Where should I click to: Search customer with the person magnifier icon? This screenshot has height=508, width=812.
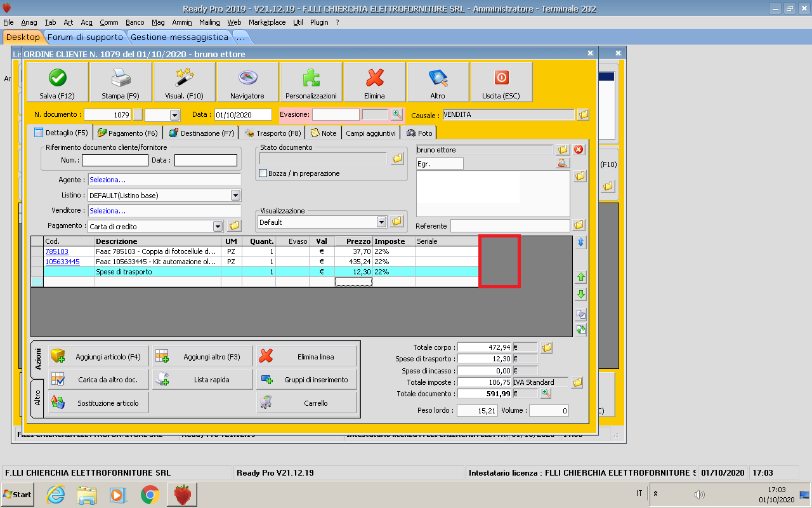(563, 163)
